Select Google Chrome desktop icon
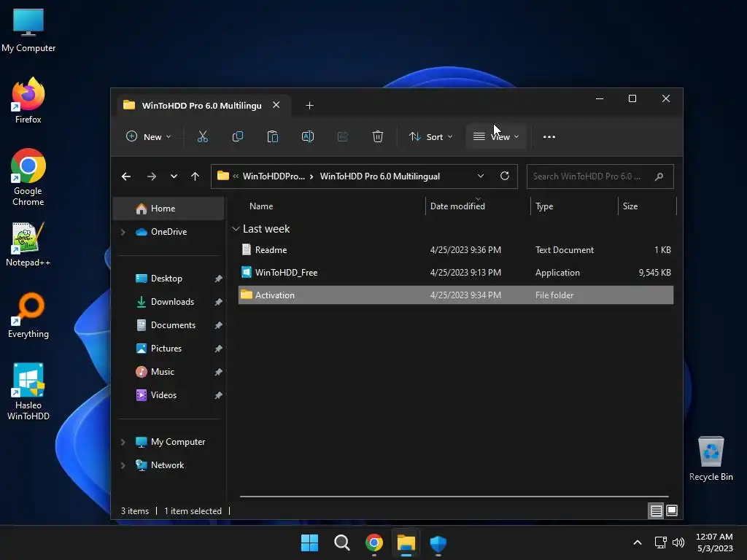747x560 pixels. click(x=28, y=178)
